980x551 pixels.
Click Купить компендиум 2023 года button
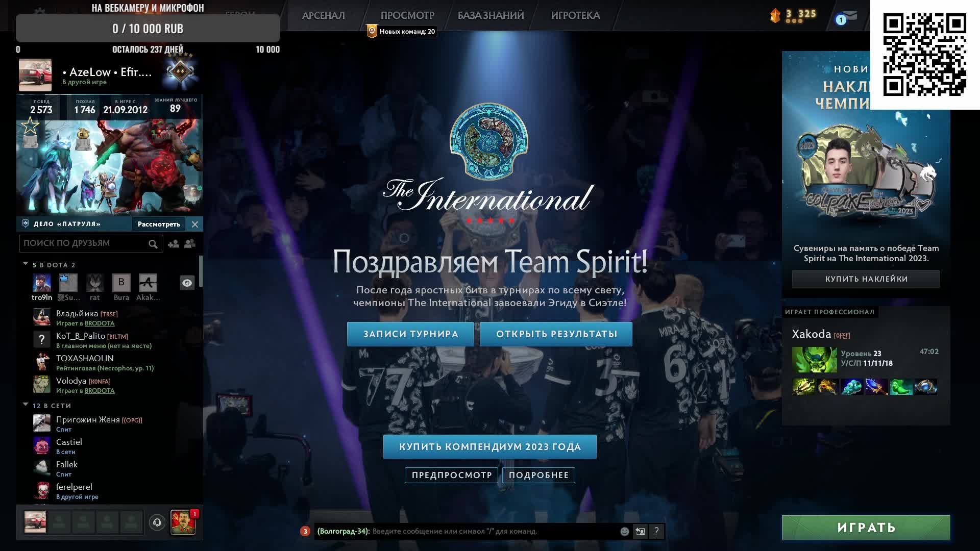tap(489, 447)
